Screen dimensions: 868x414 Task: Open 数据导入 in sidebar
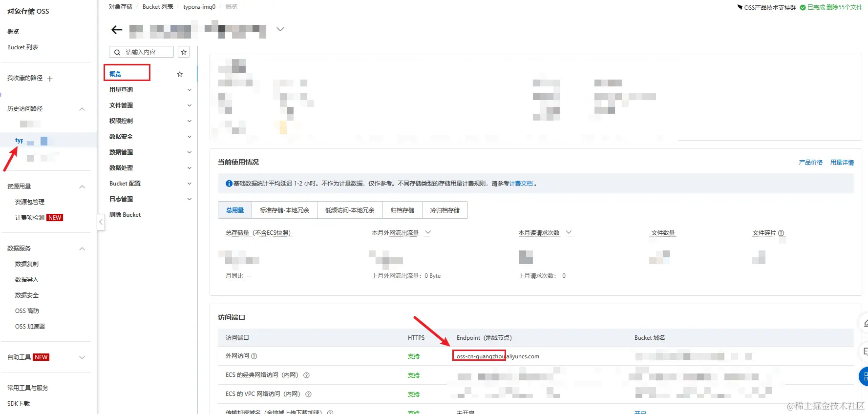(x=27, y=280)
